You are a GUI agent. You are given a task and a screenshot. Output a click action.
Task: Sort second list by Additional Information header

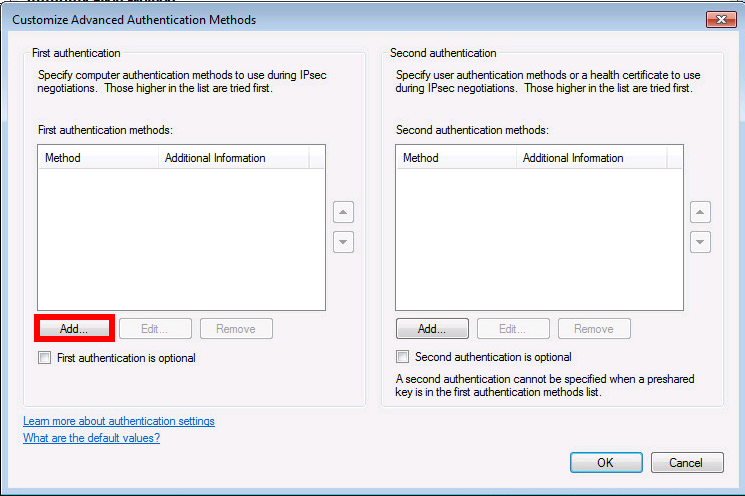(592, 158)
